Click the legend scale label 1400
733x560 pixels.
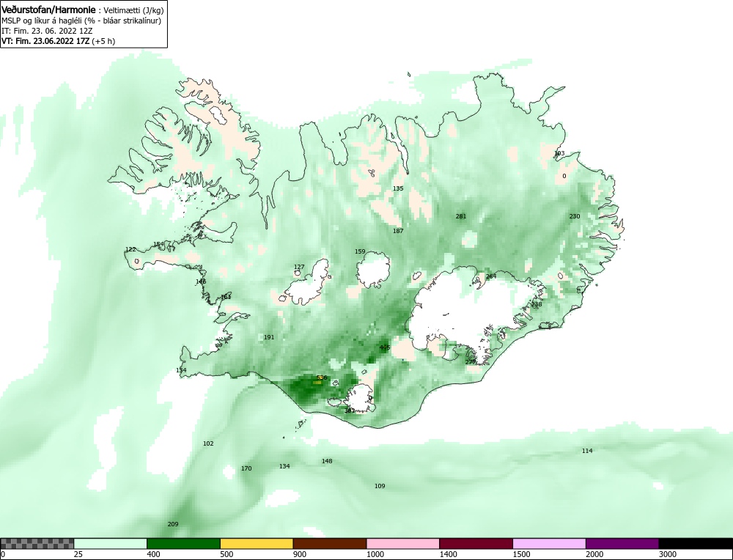point(448,554)
